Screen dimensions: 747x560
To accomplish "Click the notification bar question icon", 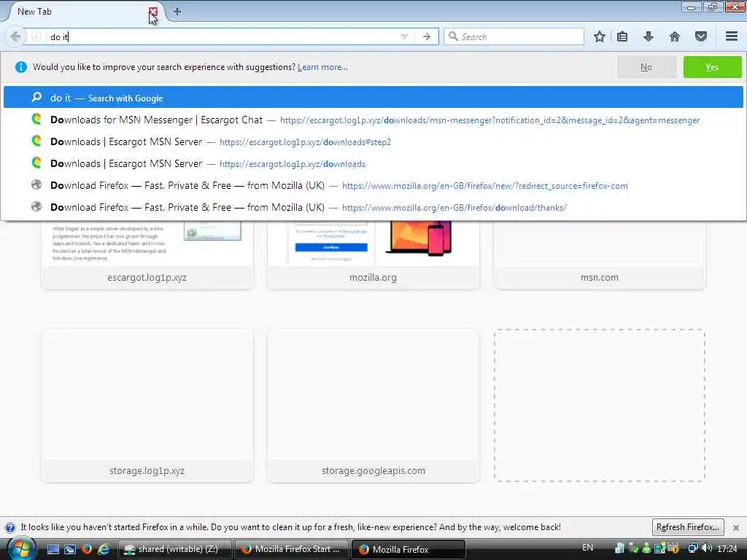I will click(10, 528).
